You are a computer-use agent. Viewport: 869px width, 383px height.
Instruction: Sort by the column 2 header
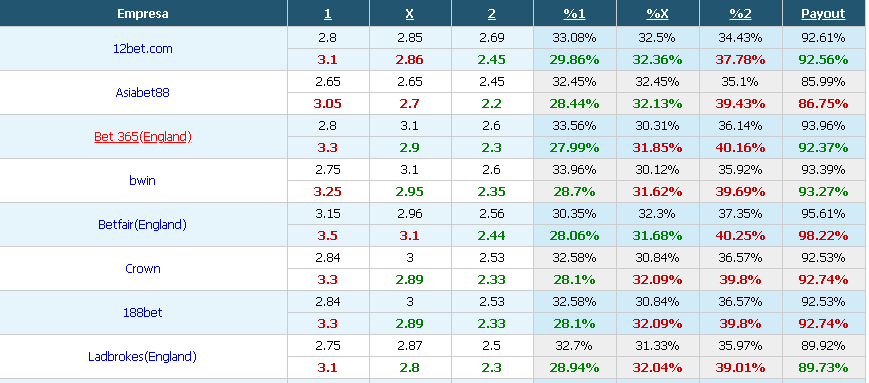coord(492,14)
